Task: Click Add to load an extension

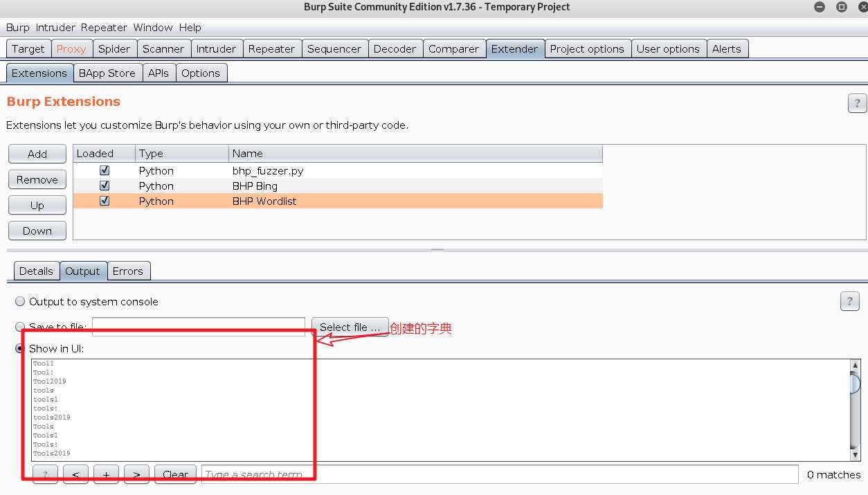Action: (x=37, y=154)
